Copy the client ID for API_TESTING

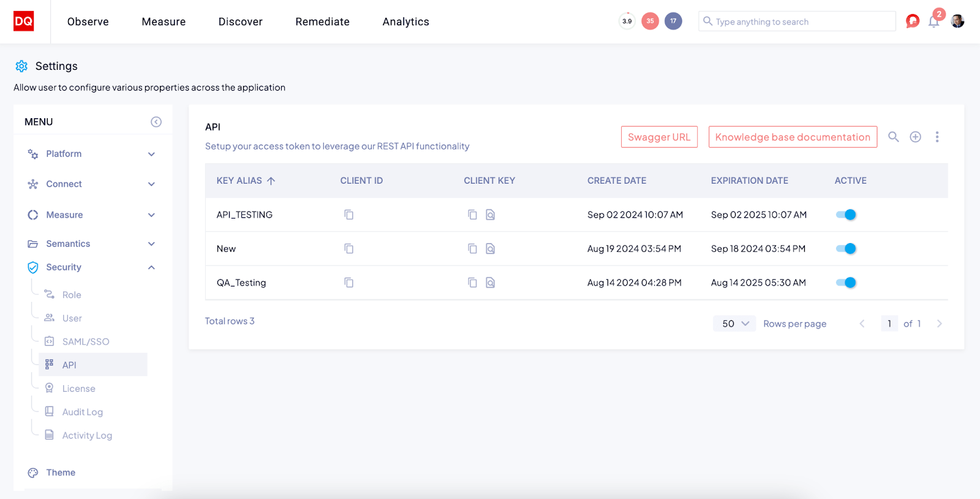pyautogui.click(x=349, y=215)
